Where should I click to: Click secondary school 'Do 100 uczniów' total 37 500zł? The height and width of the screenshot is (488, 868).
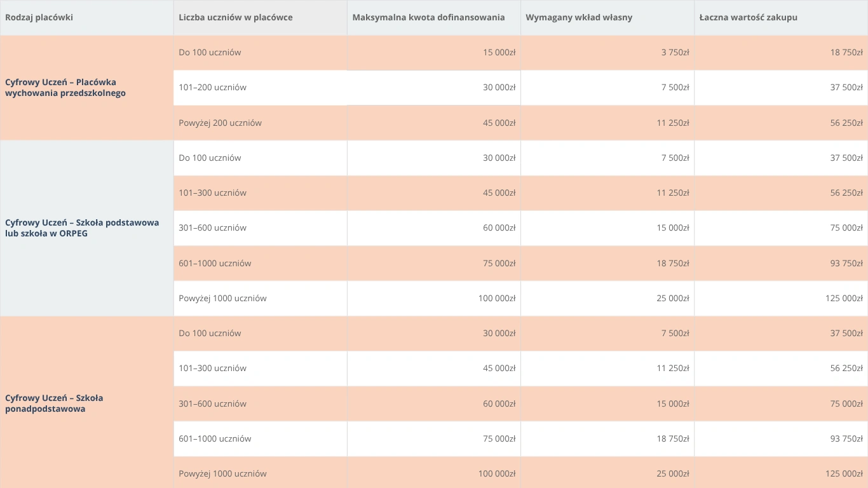[x=781, y=334]
